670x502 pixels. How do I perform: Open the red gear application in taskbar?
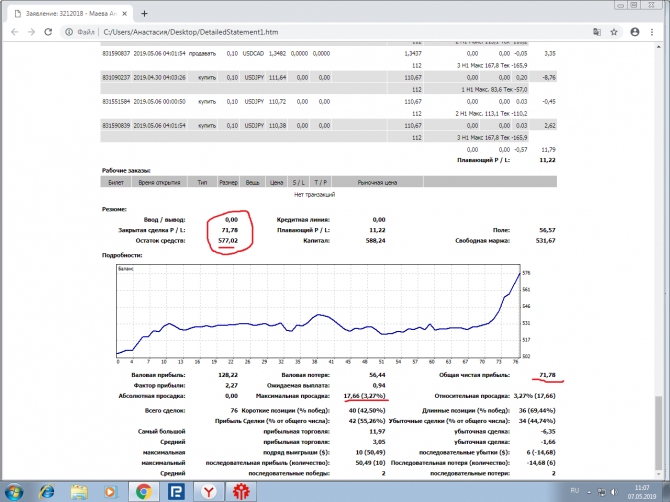pos(241,492)
